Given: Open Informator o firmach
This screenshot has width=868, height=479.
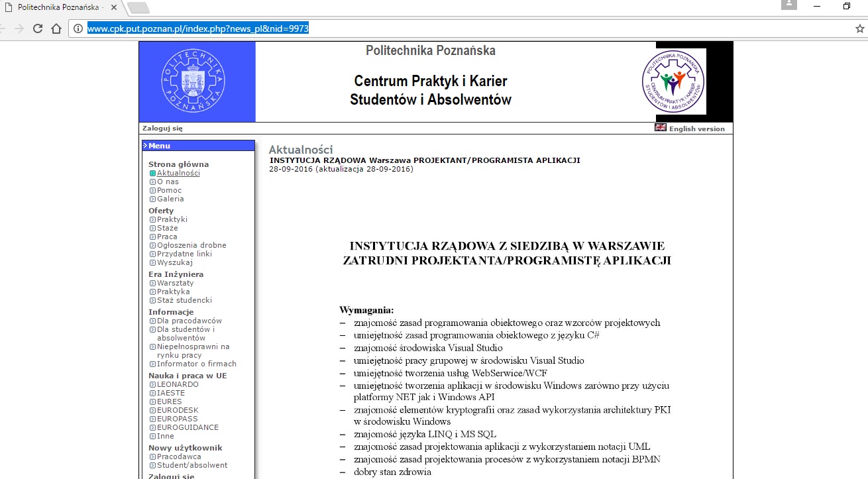Looking at the screenshot, I should click(197, 364).
